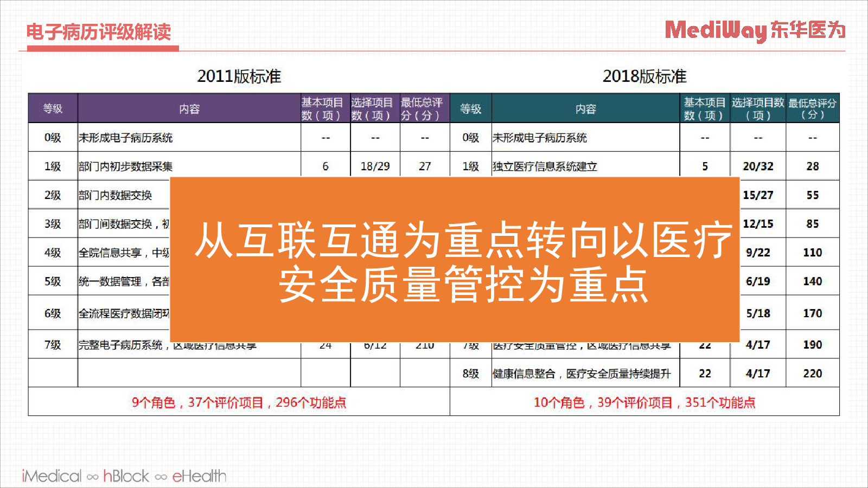Select the "2018版标准" heading
The width and height of the screenshot is (868, 488).
pos(644,76)
